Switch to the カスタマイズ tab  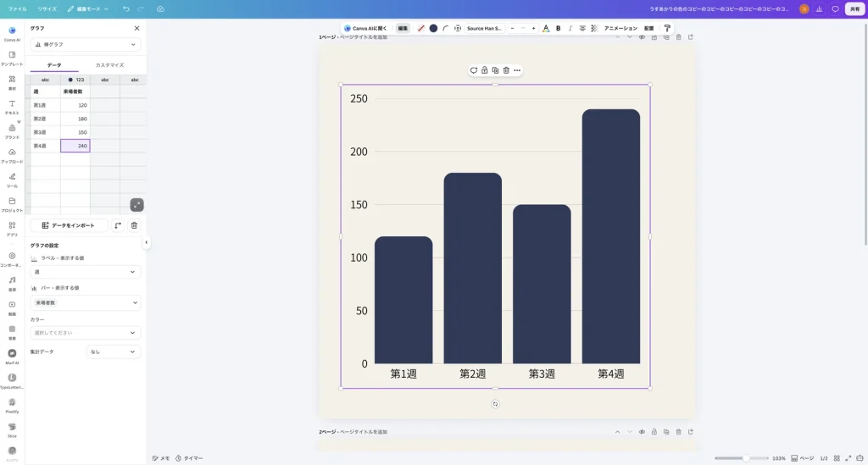109,65
